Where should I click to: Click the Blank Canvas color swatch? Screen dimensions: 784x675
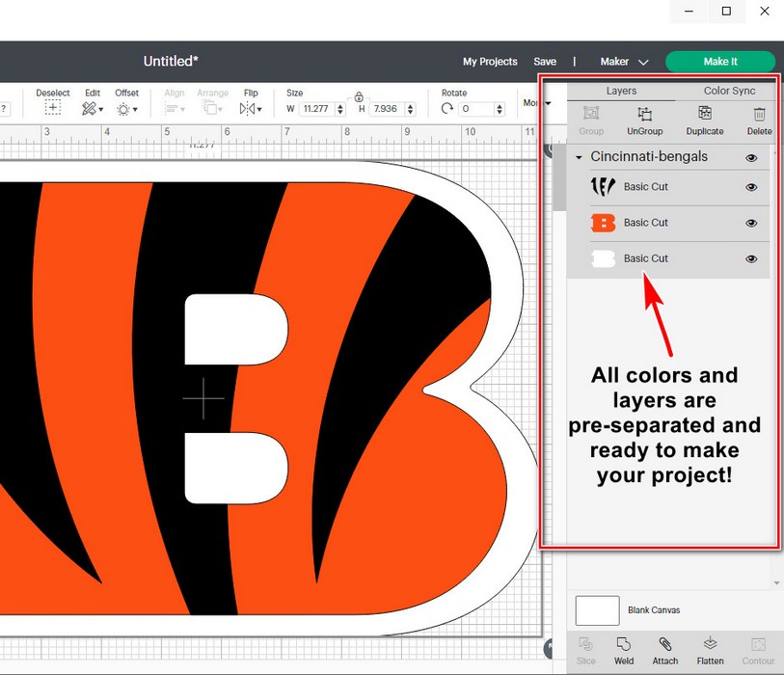pyautogui.click(x=597, y=610)
